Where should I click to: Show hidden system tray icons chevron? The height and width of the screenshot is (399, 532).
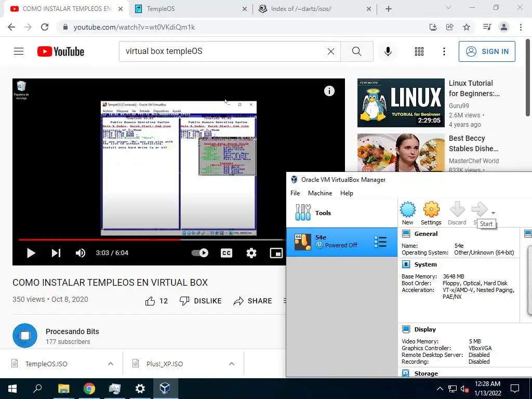[440, 389]
